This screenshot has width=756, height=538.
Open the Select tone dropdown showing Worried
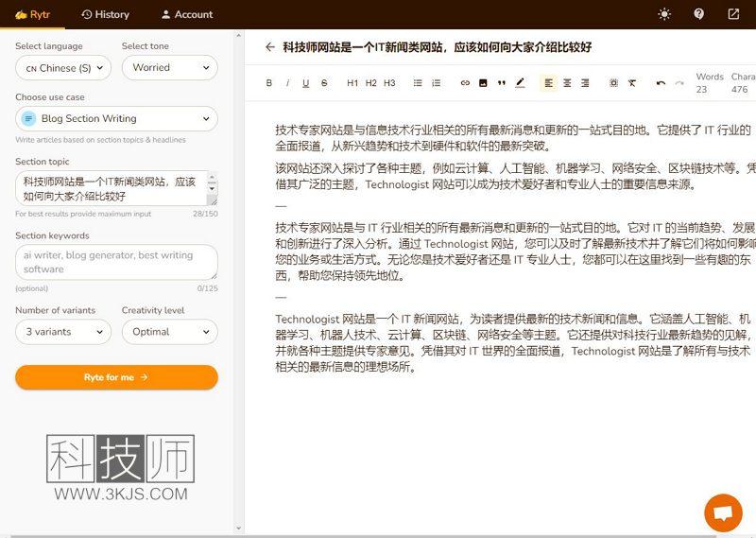click(x=170, y=67)
